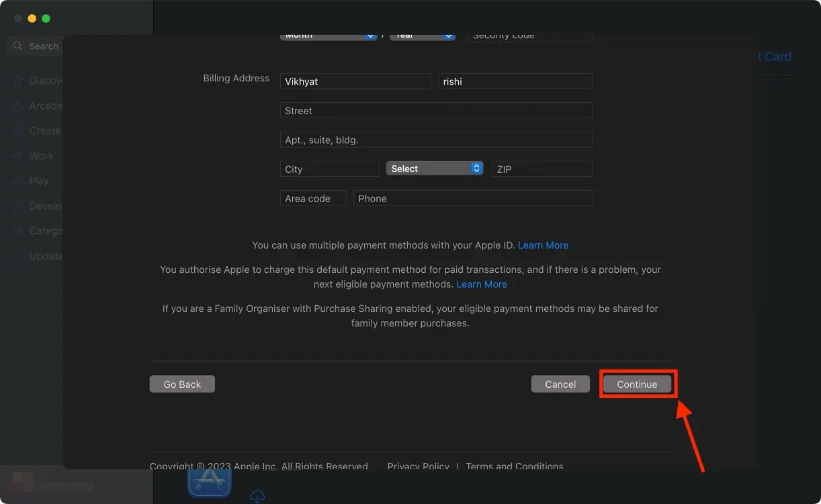Screen dimensions: 821x504
Task: Click the last name field rishi
Action: click(515, 81)
